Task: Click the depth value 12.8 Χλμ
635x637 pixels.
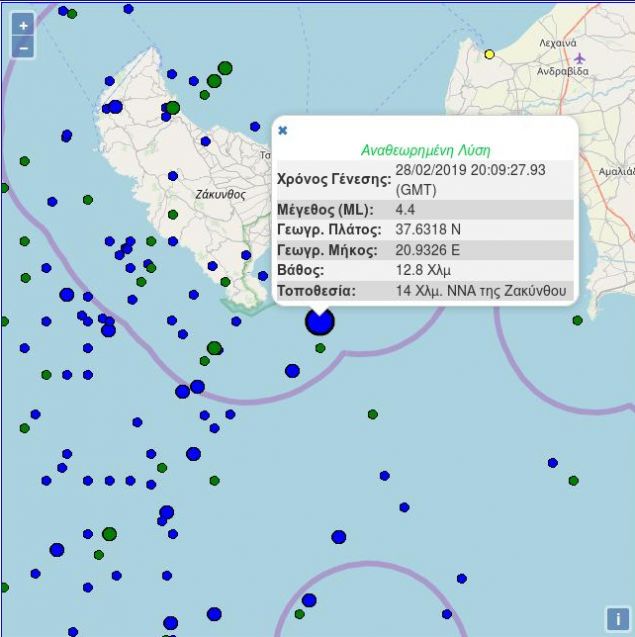Action: [423, 270]
